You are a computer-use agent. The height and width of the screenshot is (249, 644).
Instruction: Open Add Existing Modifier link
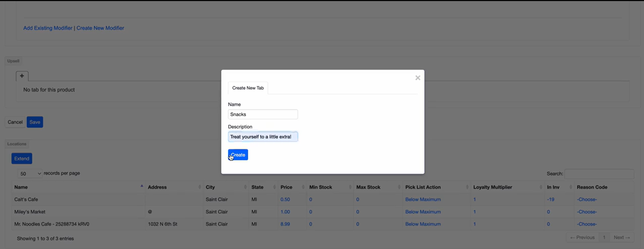click(x=48, y=28)
